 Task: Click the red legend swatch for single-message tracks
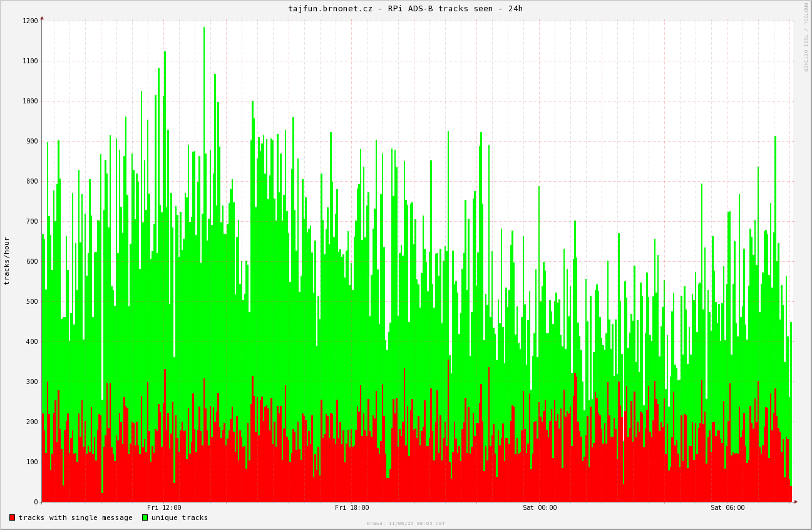point(12,517)
